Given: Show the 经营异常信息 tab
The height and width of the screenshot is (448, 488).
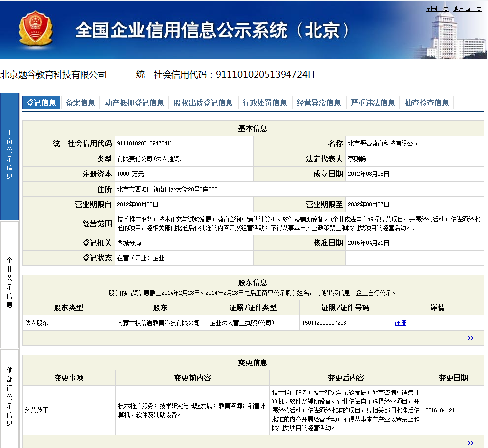Looking at the screenshot, I should pos(319,103).
